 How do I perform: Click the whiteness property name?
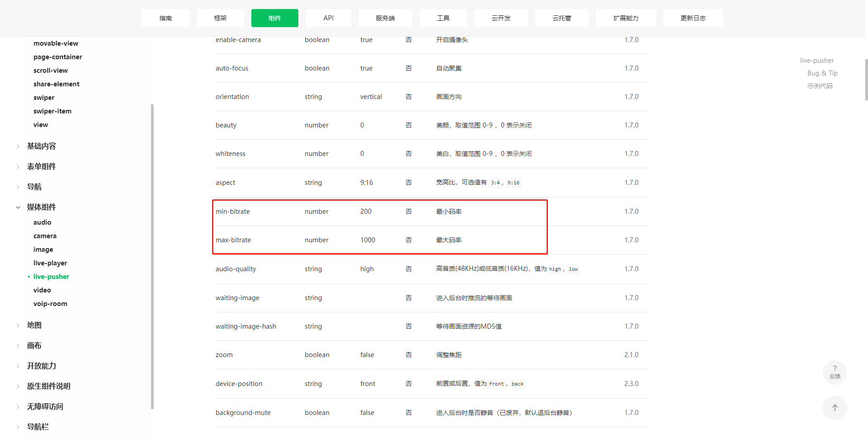tap(231, 154)
